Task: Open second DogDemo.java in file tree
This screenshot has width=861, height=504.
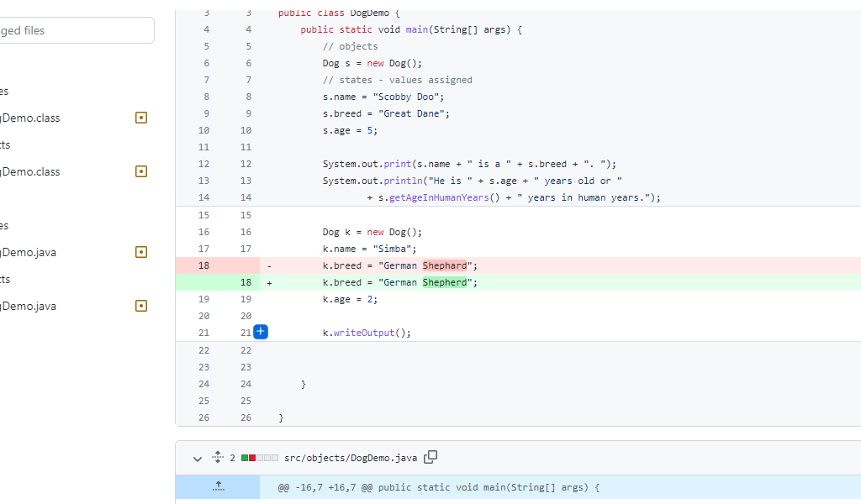Action: (x=28, y=306)
